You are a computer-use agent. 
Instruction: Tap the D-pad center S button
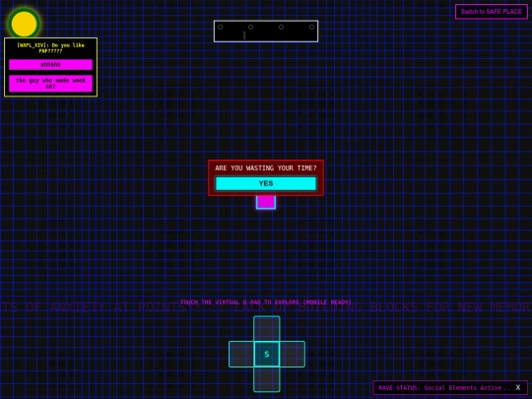(267, 355)
